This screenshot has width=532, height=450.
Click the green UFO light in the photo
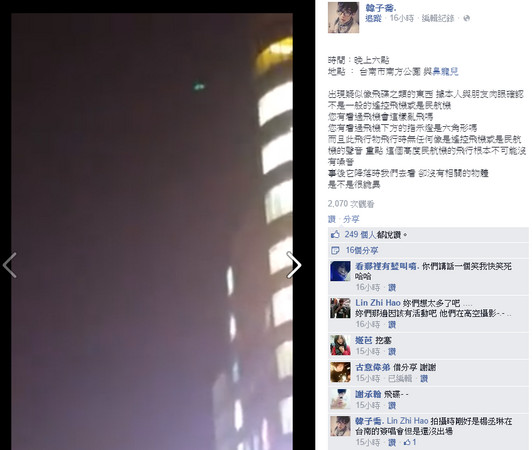point(198,87)
